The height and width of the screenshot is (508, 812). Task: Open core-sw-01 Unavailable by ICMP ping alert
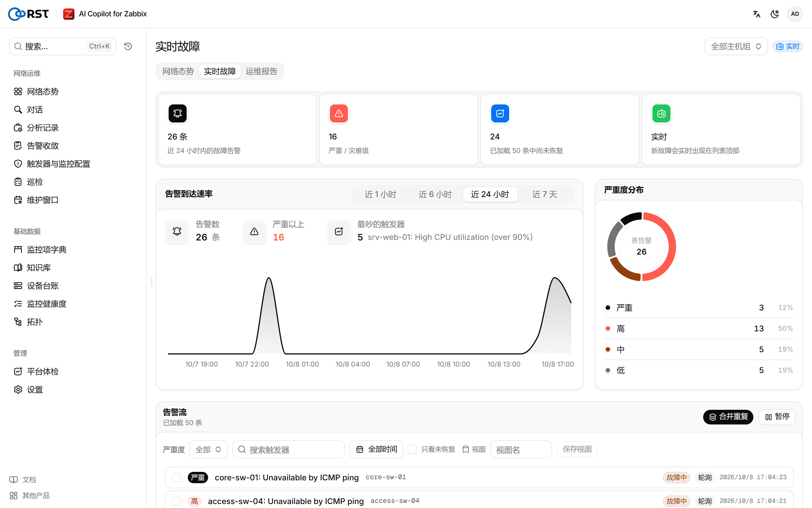(x=286, y=478)
